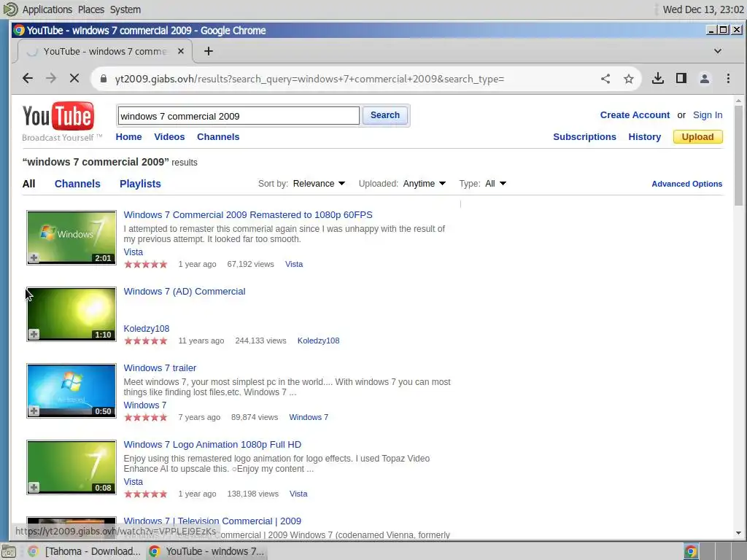Image resolution: width=747 pixels, height=560 pixels.
Task: Click the yellow Upload button
Action: [697, 136]
